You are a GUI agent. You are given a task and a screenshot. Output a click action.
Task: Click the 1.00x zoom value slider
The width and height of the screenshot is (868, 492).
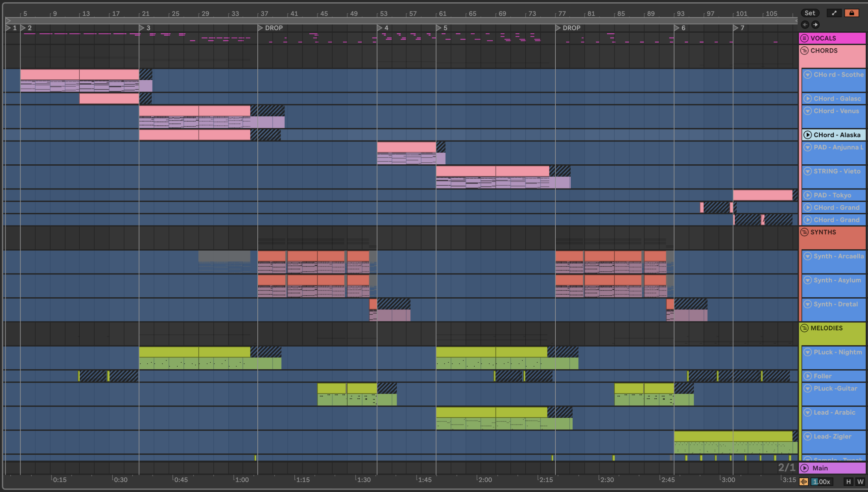[x=822, y=482]
